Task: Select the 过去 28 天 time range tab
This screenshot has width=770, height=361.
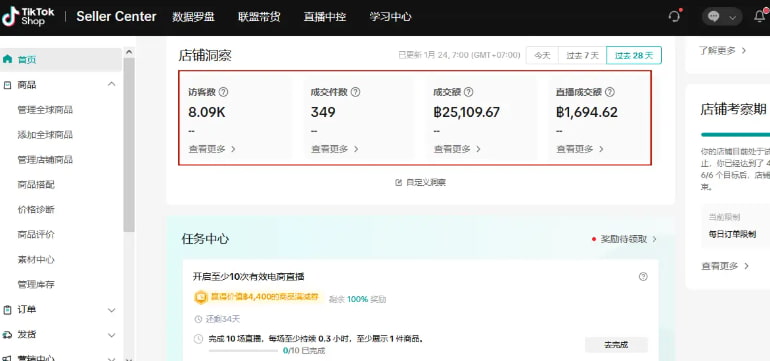Action: click(x=634, y=56)
